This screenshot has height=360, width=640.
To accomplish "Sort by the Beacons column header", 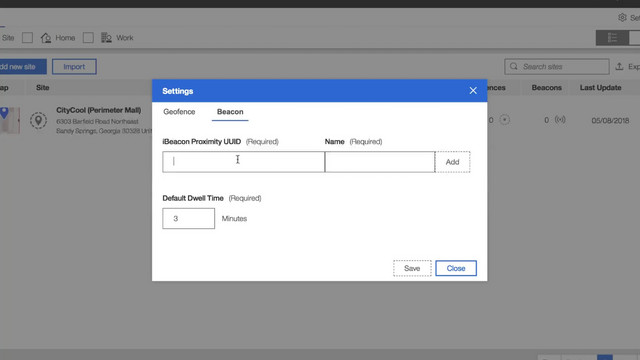I will [x=546, y=87].
